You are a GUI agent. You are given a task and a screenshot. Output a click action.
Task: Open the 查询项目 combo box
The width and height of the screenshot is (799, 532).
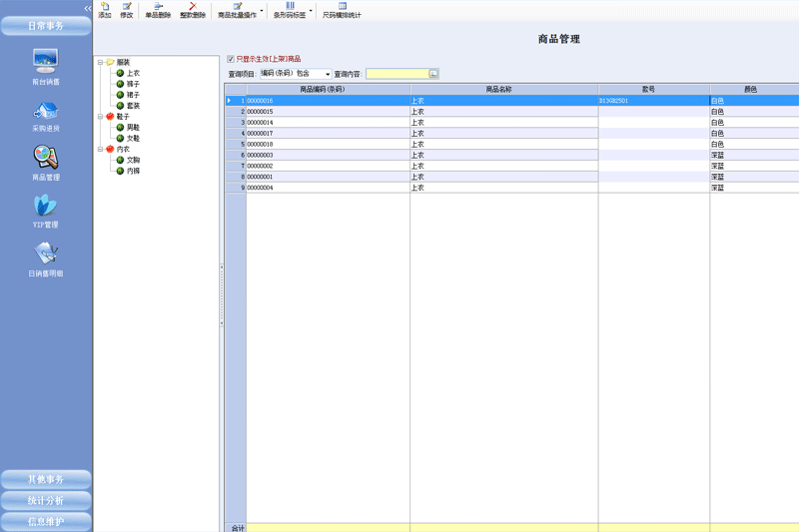point(327,74)
